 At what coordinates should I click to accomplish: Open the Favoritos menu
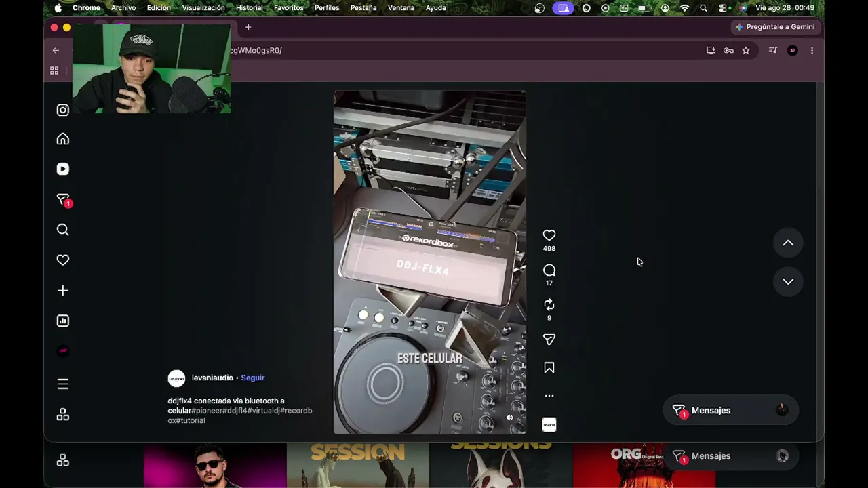(288, 8)
